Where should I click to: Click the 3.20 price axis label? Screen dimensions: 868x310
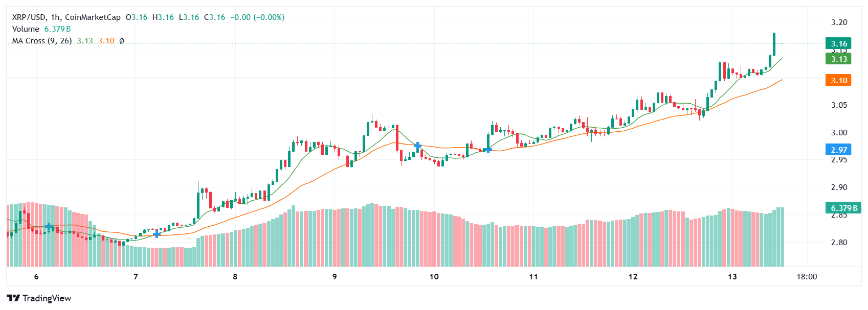[839, 22]
